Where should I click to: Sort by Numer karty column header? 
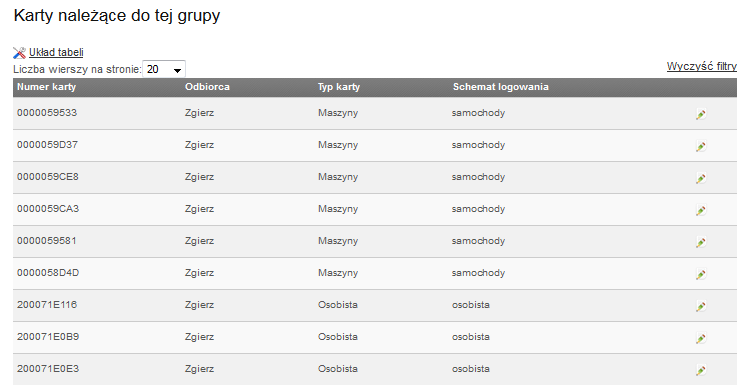pos(47,87)
